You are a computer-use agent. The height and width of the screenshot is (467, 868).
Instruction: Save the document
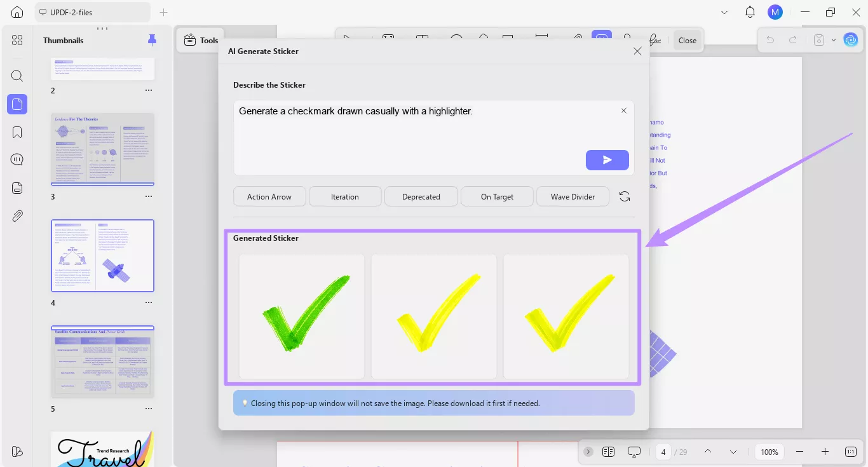click(x=819, y=40)
